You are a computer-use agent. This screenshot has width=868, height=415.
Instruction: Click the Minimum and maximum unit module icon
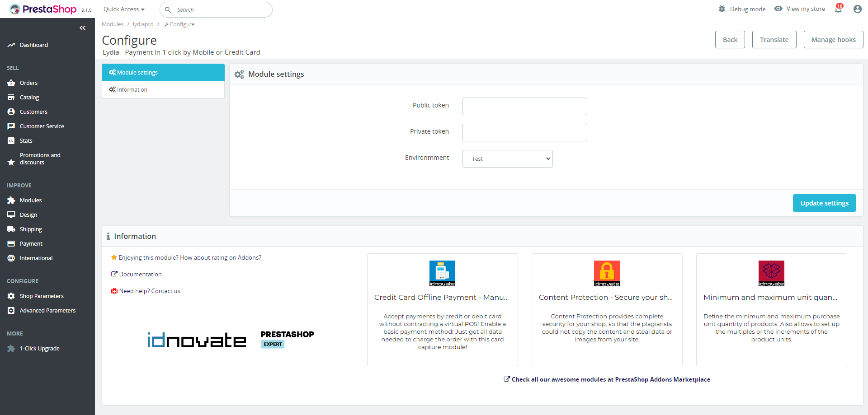[771, 273]
